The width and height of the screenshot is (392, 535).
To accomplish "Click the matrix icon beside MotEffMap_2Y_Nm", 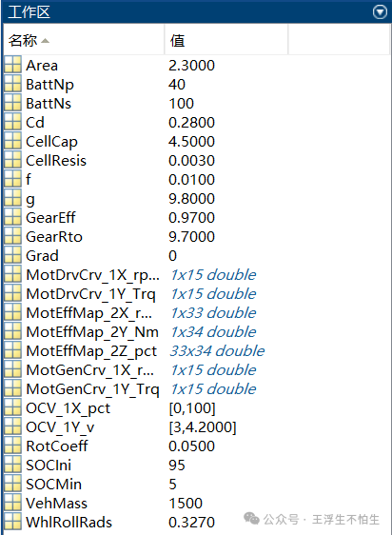I will pyautogui.click(x=13, y=332).
